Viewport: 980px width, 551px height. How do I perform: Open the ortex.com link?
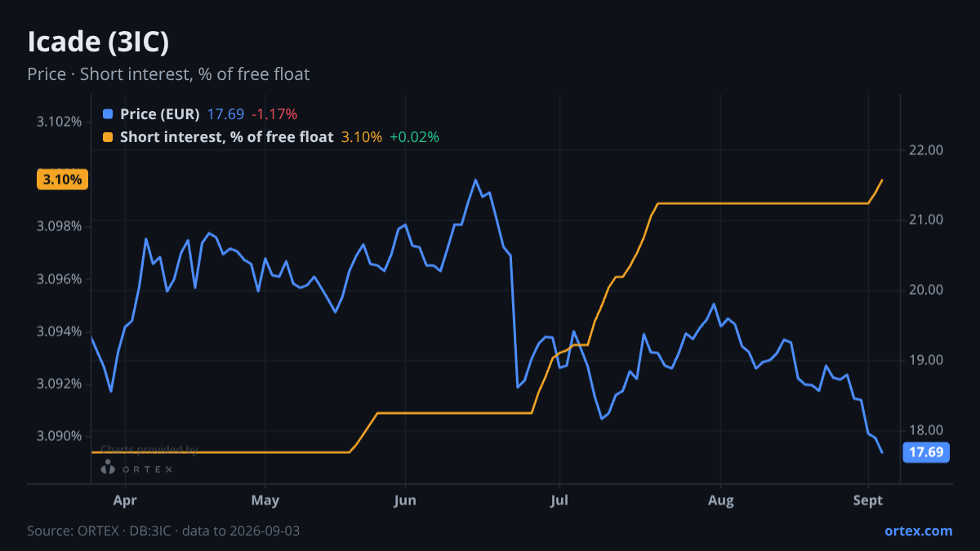(x=919, y=531)
